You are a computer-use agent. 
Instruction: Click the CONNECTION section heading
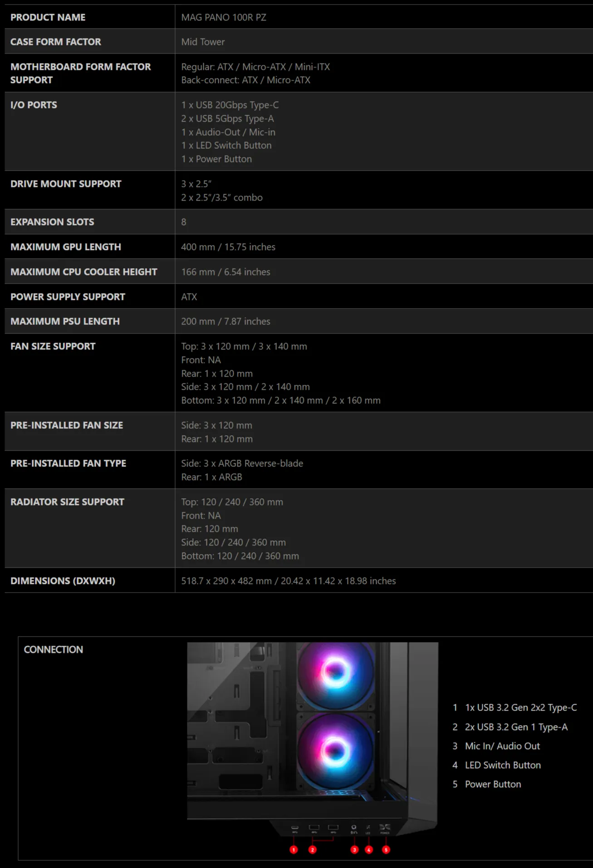click(53, 649)
